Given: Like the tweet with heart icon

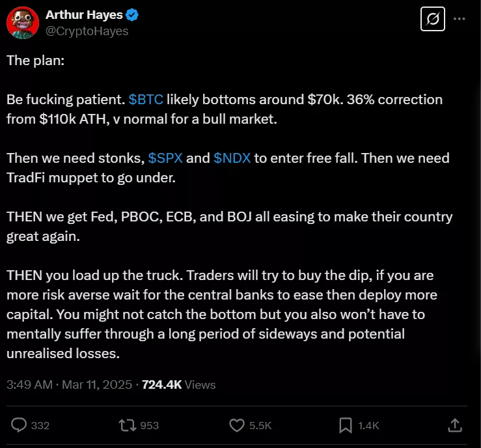Looking at the screenshot, I should [x=237, y=425].
